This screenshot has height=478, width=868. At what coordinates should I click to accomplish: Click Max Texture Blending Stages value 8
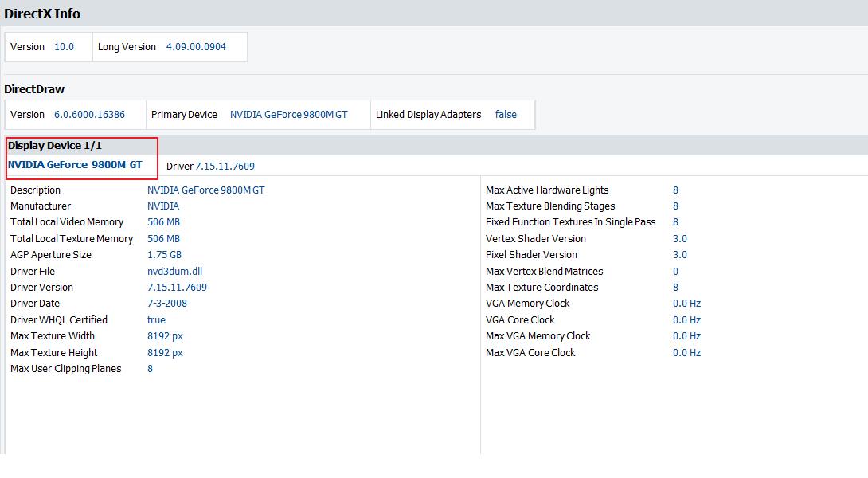click(x=675, y=206)
